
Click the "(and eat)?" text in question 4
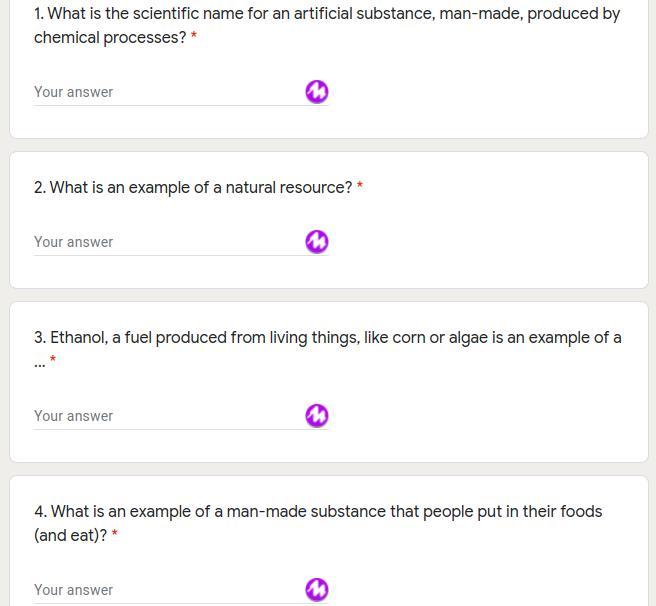click(x=70, y=536)
